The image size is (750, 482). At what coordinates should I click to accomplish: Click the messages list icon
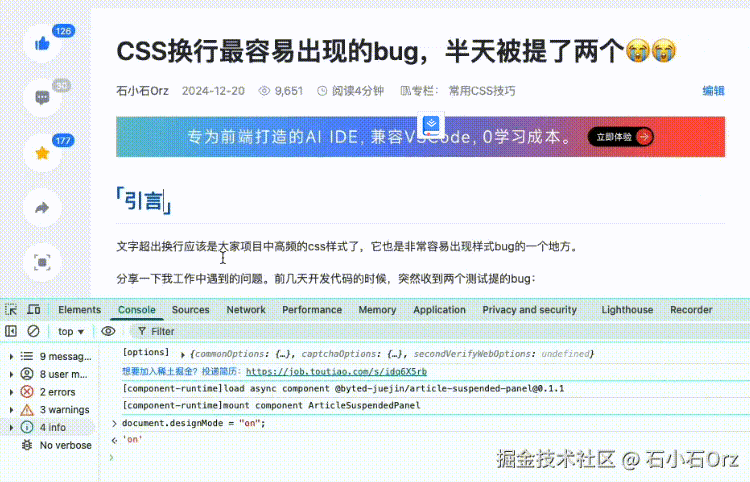[27, 356]
